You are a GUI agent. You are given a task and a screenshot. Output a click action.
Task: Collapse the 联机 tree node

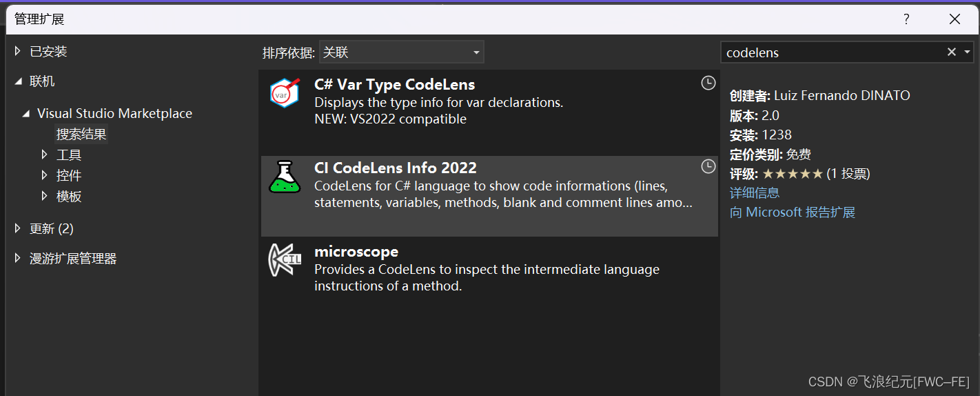pyautogui.click(x=19, y=81)
